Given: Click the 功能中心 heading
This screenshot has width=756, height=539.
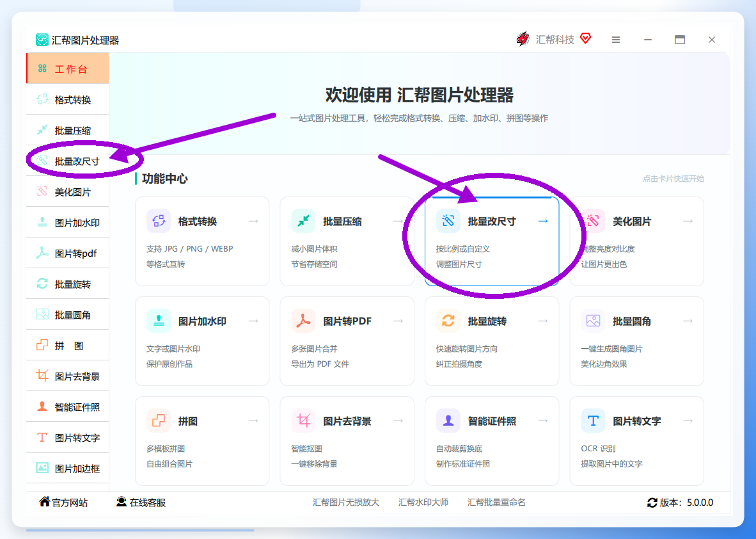Looking at the screenshot, I should [164, 179].
